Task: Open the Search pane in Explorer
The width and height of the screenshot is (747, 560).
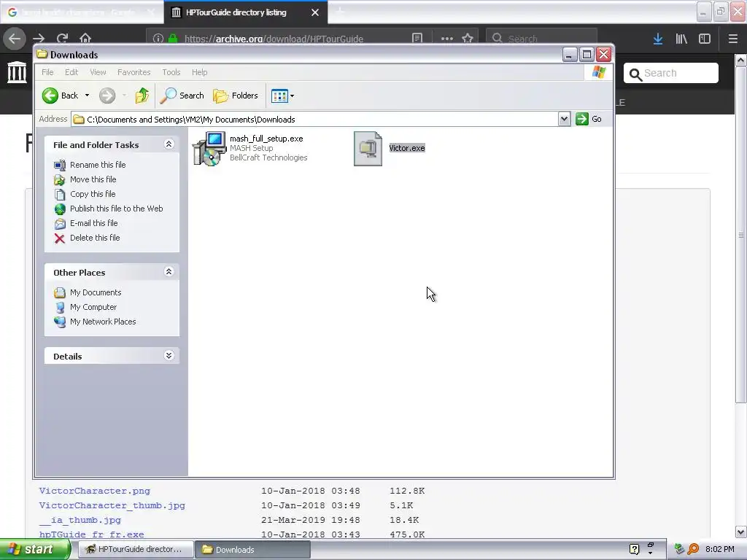Action: coord(182,96)
